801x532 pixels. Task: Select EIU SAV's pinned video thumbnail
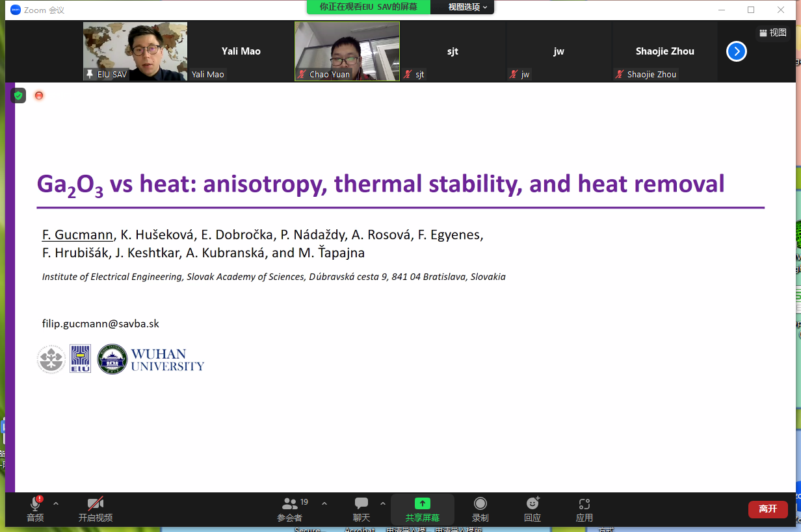point(135,51)
